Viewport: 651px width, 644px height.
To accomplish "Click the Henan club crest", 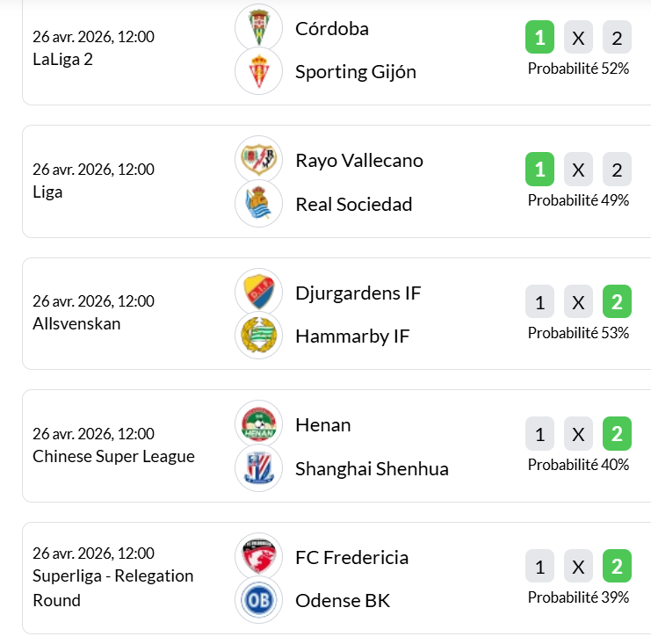I will point(258,424).
